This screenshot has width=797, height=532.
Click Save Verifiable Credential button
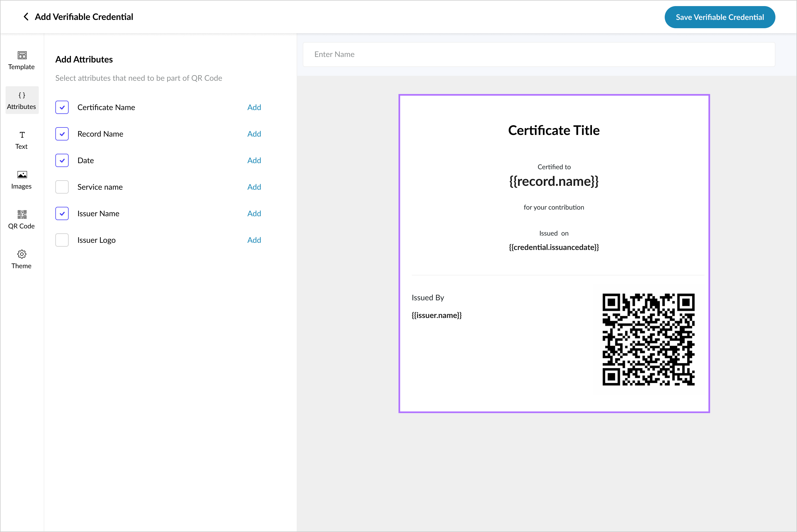719,17
